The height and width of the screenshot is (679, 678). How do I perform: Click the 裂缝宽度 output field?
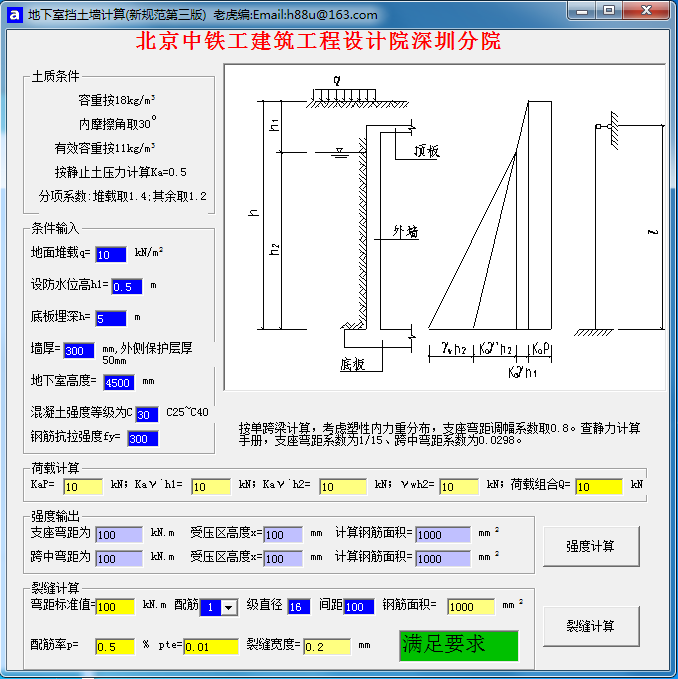point(327,647)
